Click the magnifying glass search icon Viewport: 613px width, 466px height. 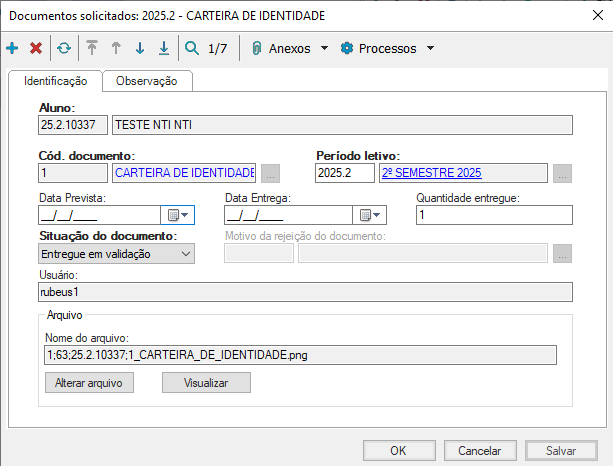[192, 48]
